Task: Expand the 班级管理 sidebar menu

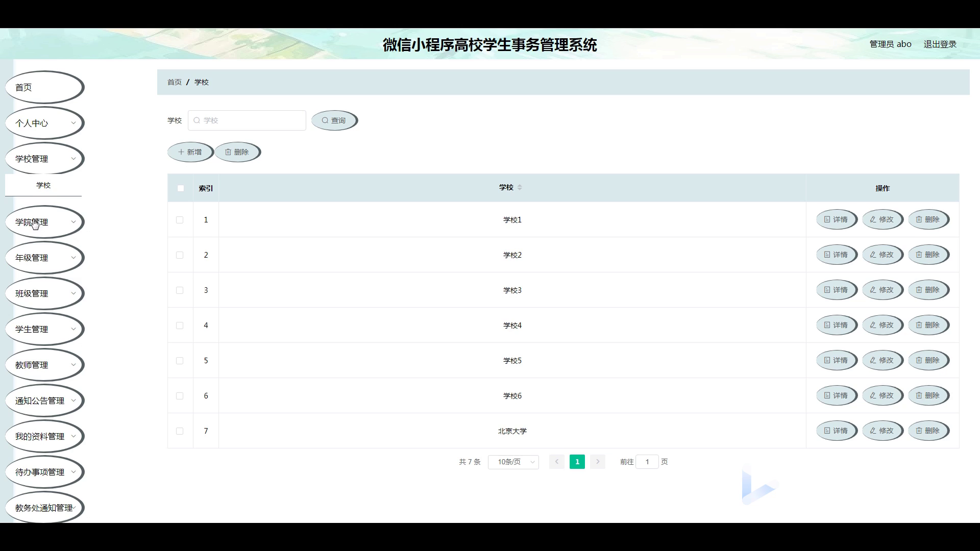Action: click(44, 293)
